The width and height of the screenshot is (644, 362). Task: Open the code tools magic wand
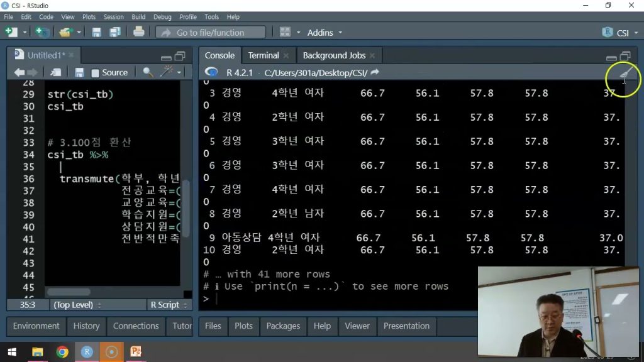pyautogui.click(x=167, y=72)
